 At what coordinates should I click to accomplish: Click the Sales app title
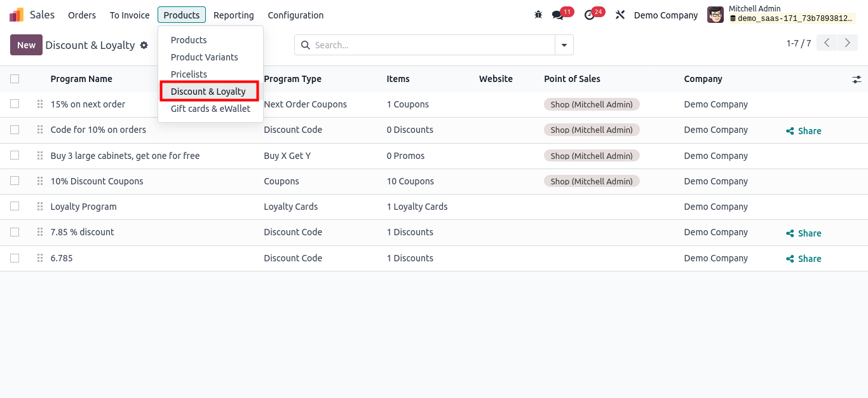click(x=43, y=15)
